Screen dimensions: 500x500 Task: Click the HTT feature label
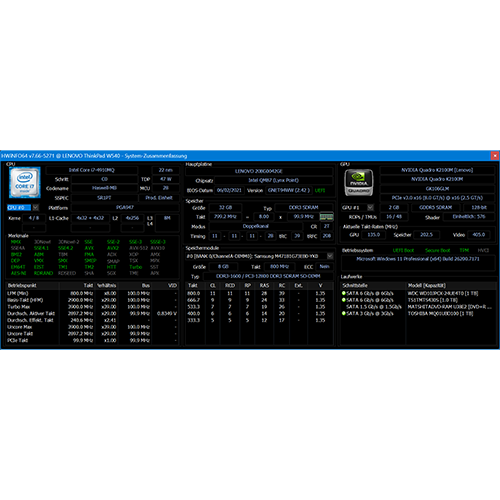pos(111,267)
